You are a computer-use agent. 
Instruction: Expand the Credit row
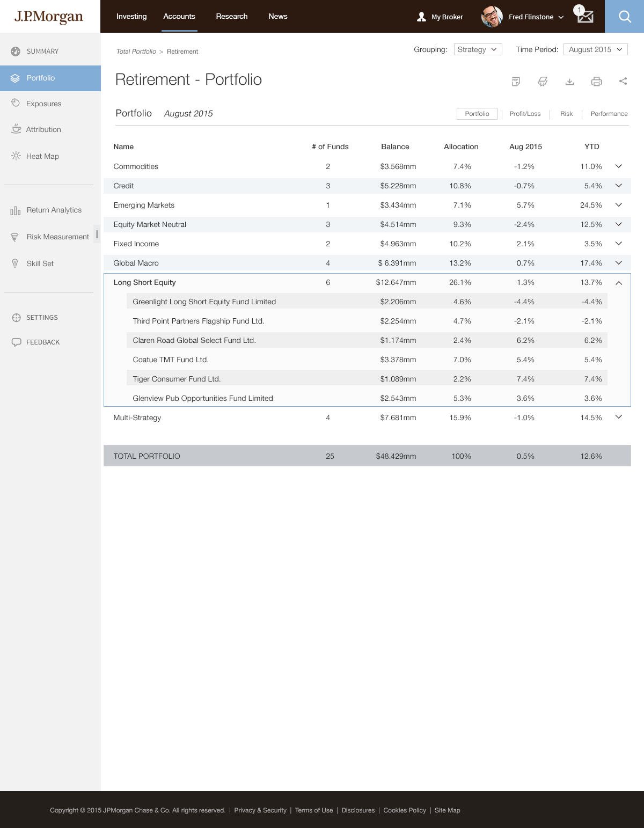[x=618, y=186]
